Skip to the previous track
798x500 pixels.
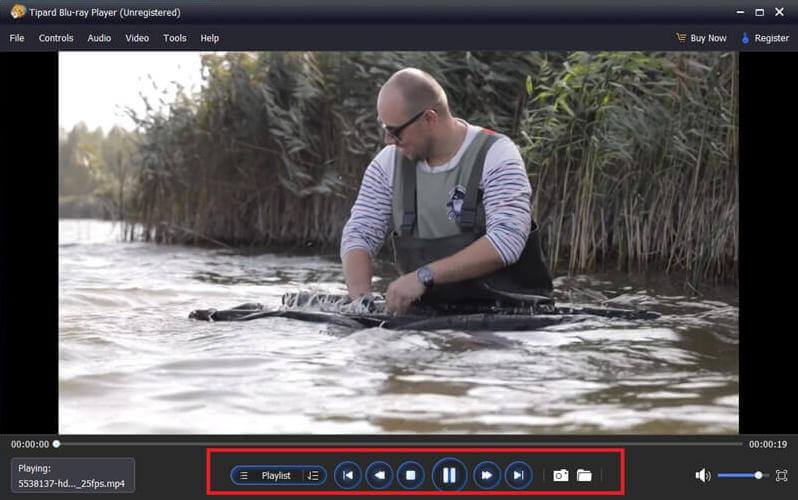coord(347,475)
